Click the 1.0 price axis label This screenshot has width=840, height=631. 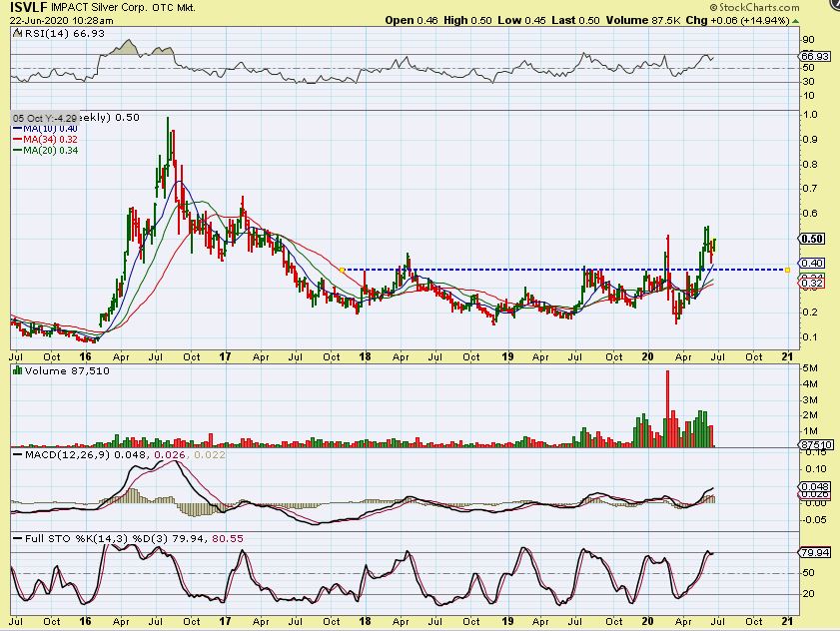pos(810,114)
